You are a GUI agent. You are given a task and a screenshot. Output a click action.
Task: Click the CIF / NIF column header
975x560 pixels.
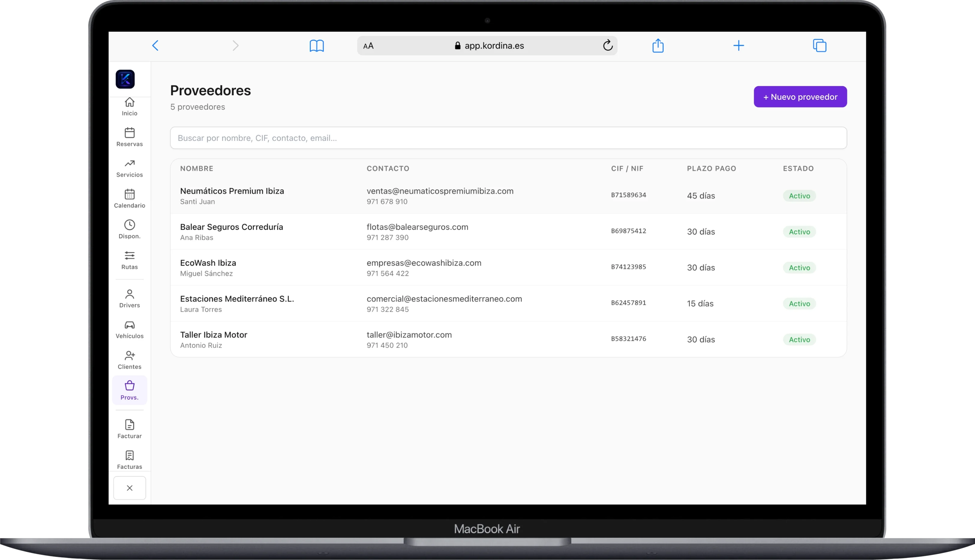tap(627, 168)
